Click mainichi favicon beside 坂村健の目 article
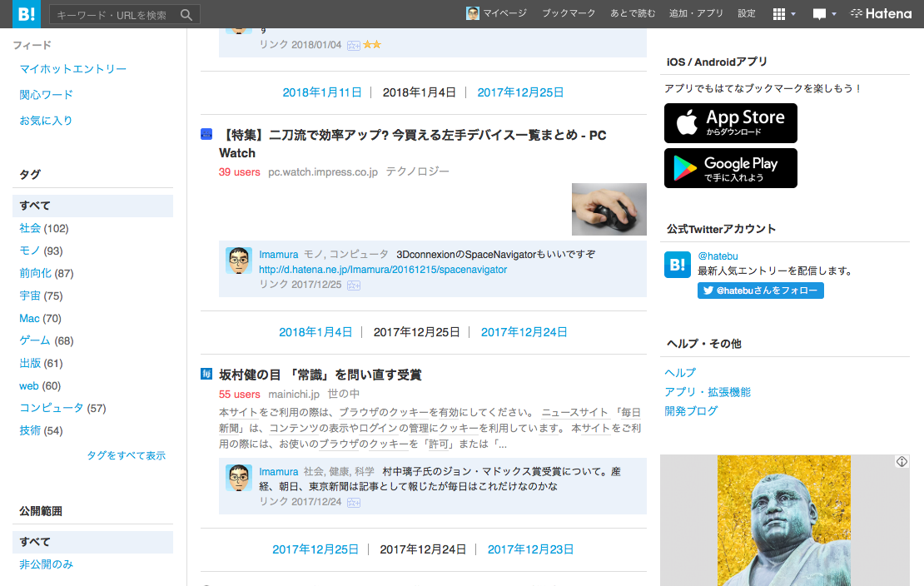 coord(206,374)
